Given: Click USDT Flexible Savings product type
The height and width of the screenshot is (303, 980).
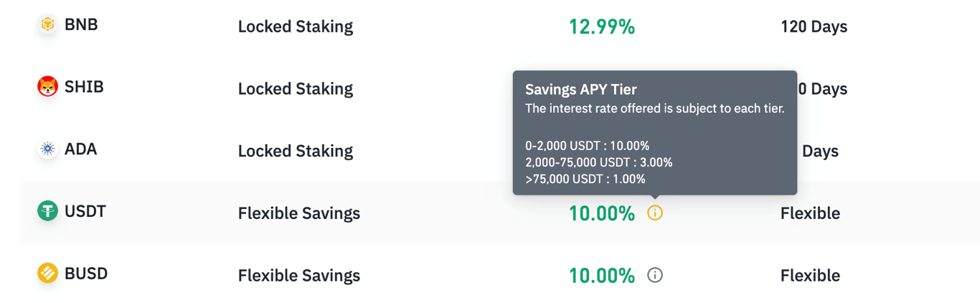Looking at the screenshot, I should [298, 213].
